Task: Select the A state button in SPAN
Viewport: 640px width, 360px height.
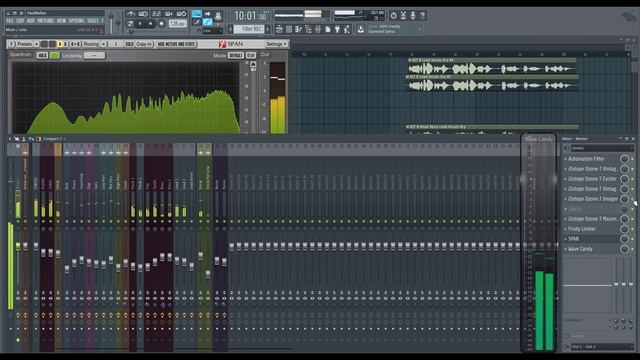Action: pos(60,44)
